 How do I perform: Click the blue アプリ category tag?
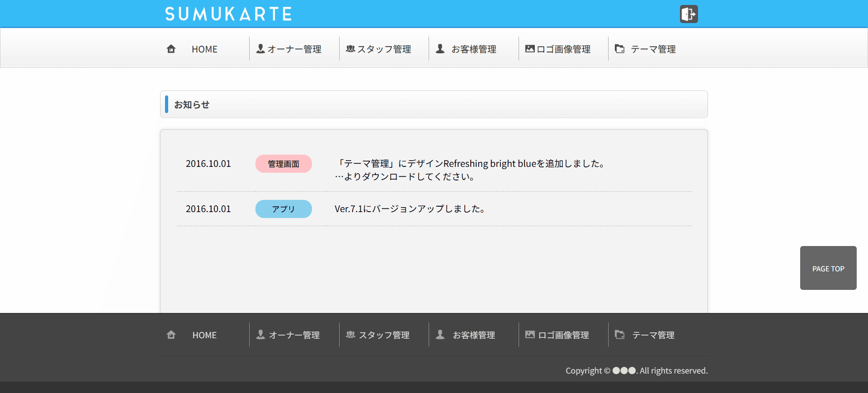[x=283, y=209]
